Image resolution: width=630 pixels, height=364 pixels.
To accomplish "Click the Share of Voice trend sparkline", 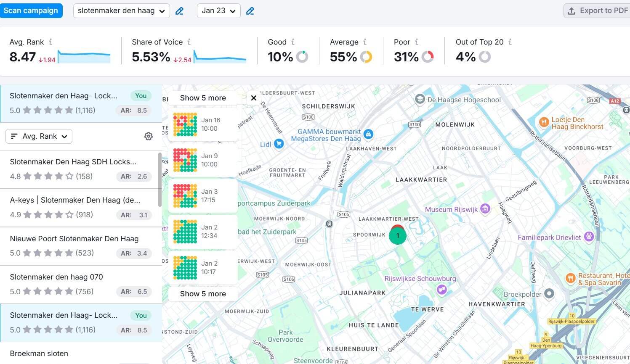I will tap(220, 57).
